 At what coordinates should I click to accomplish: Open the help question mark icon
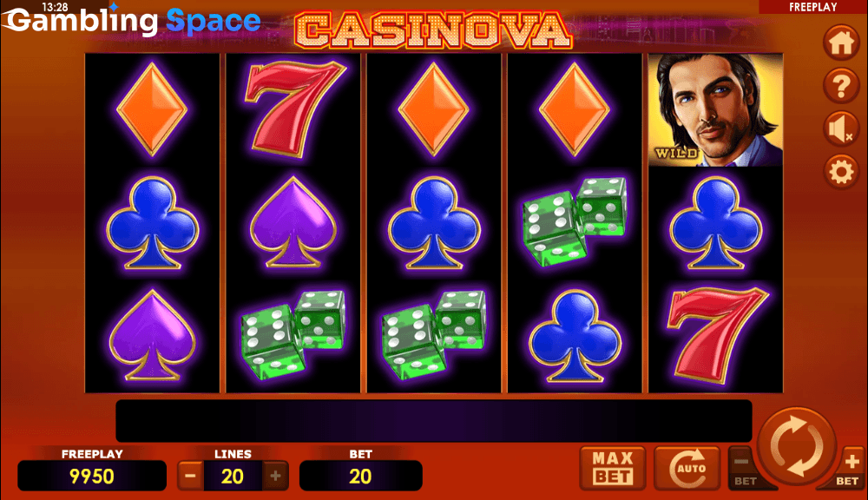(841, 86)
